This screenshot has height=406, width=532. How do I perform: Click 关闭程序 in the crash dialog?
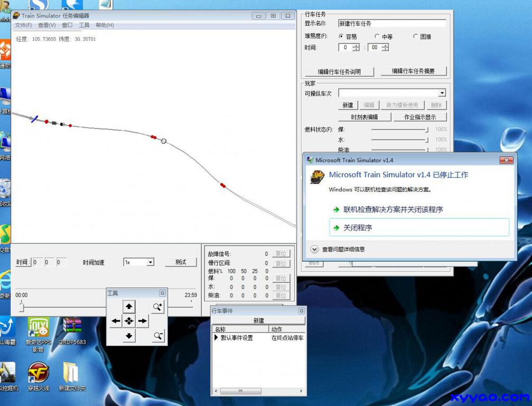[358, 228]
